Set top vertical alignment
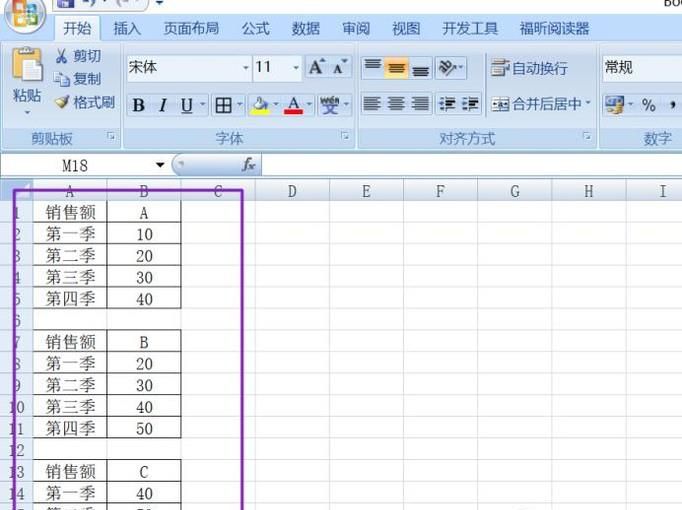682x510 pixels. (x=372, y=67)
